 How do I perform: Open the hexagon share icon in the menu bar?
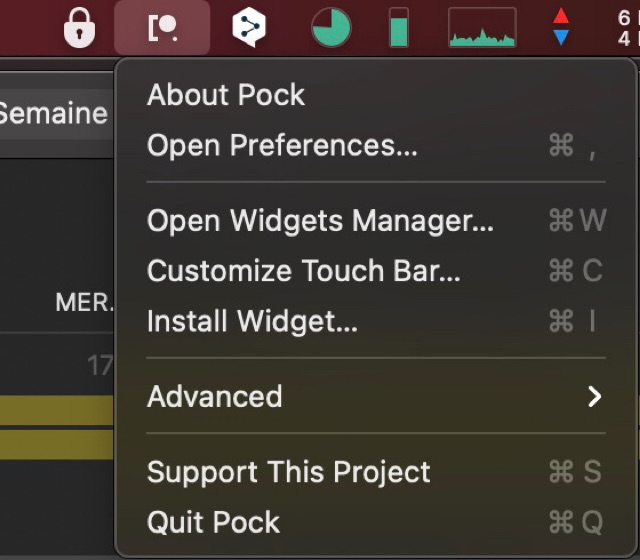(x=248, y=28)
